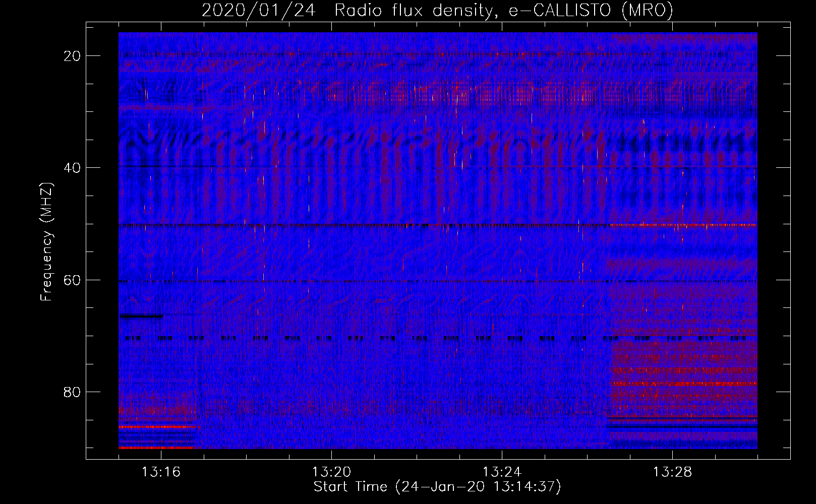Click the 13:28 time tick label
This screenshot has width=816, height=504.
pyautogui.click(x=672, y=472)
